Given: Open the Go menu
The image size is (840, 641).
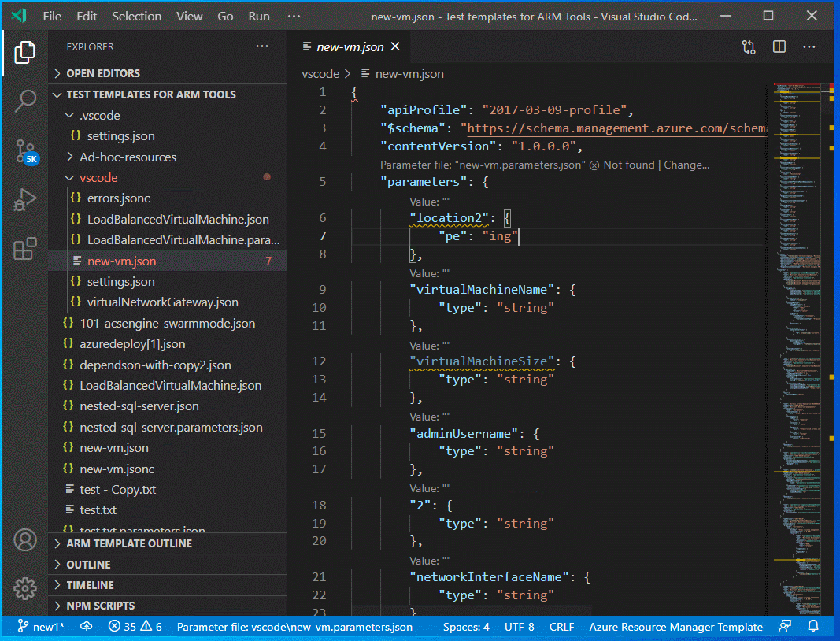Looking at the screenshot, I should (x=225, y=16).
